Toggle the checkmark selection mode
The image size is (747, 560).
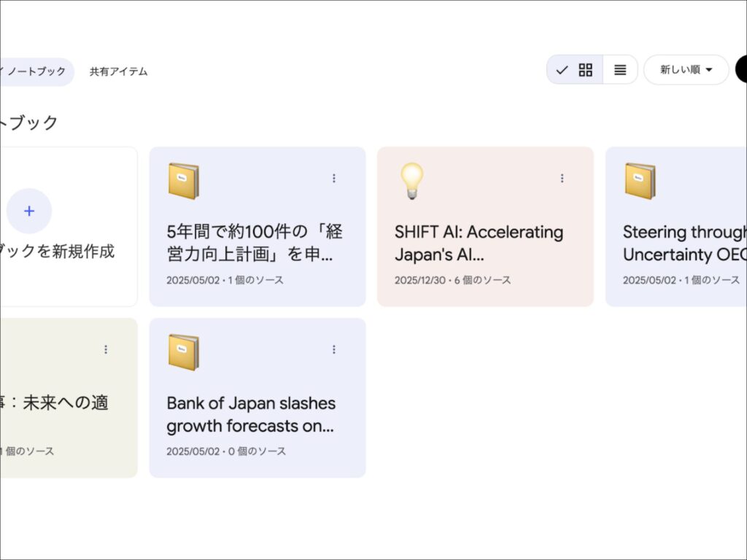coord(561,69)
